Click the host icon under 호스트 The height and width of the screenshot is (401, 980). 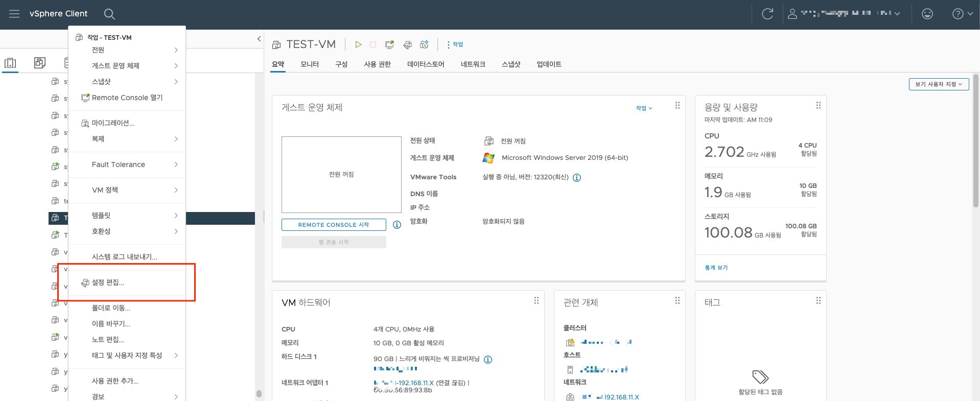(570, 369)
